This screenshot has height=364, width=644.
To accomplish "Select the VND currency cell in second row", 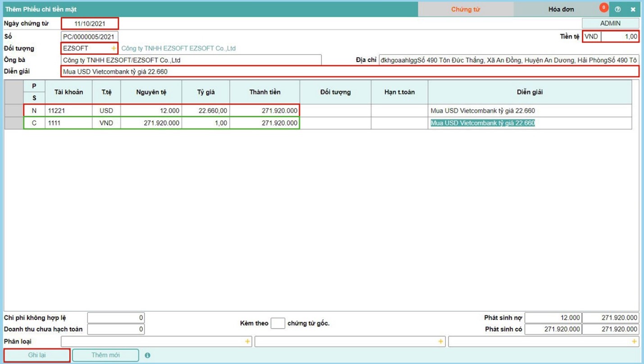I will coord(106,123).
